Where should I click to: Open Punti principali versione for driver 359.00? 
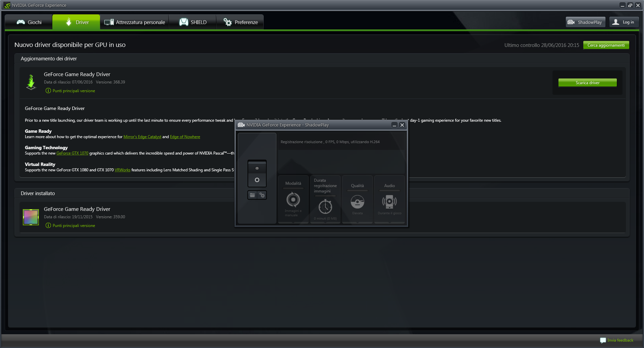74,226
